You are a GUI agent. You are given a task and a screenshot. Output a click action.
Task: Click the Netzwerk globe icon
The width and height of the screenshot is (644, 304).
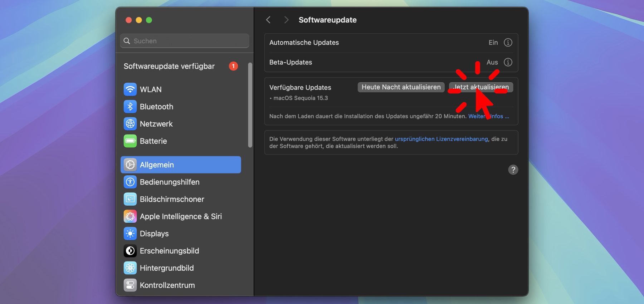[x=130, y=124]
